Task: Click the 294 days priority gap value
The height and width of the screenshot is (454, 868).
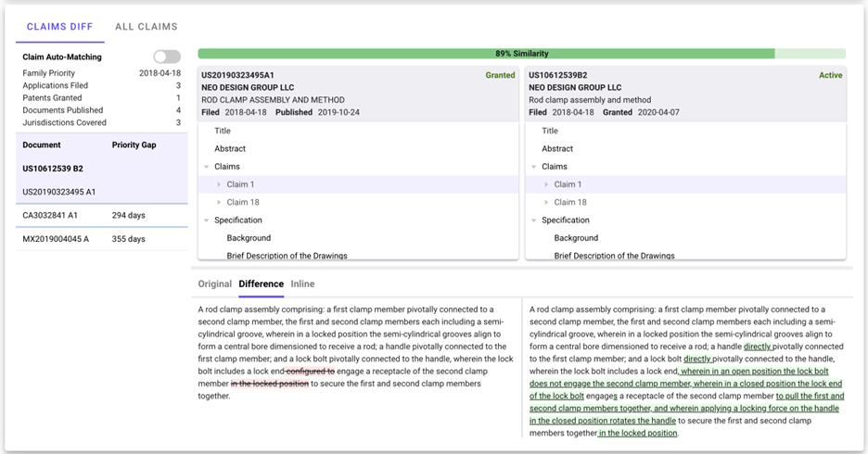Action: (x=128, y=215)
